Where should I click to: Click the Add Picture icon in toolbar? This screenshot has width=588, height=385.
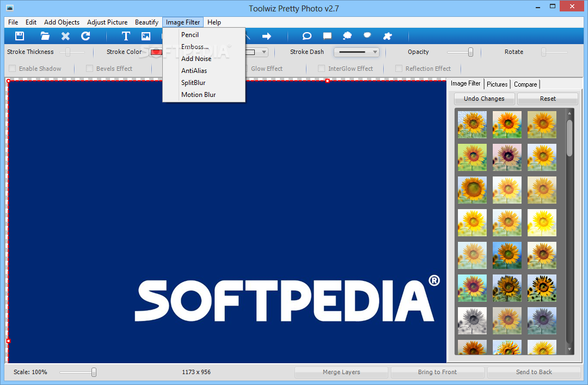tap(146, 36)
